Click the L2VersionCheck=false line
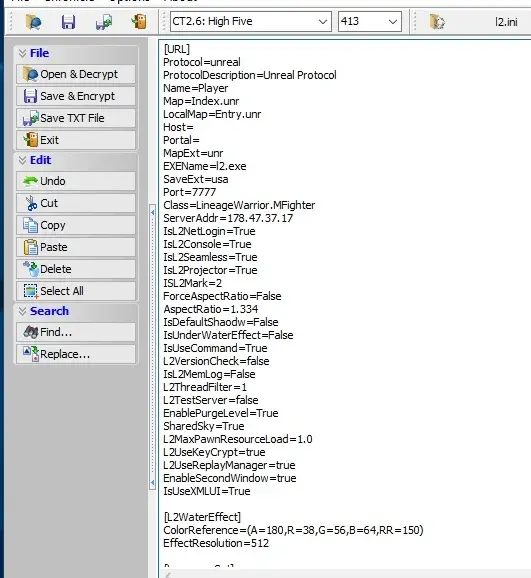 click(x=216, y=361)
